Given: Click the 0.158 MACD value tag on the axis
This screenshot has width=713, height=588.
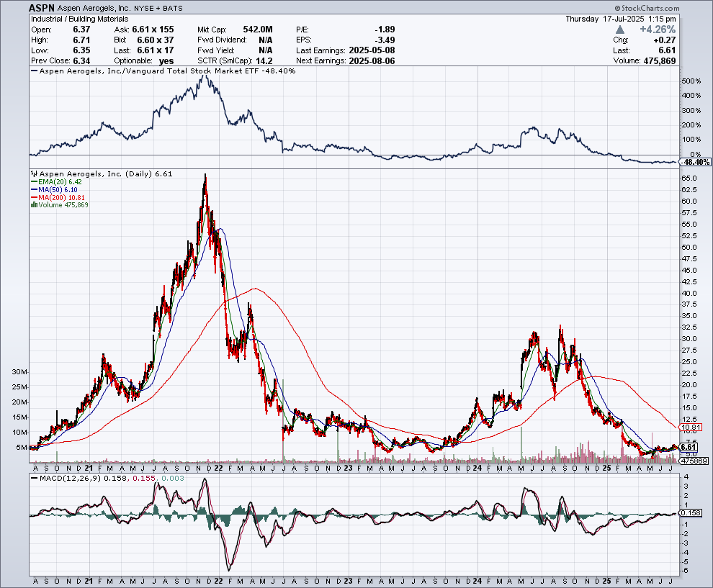Looking at the screenshot, I should tap(691, 513).
